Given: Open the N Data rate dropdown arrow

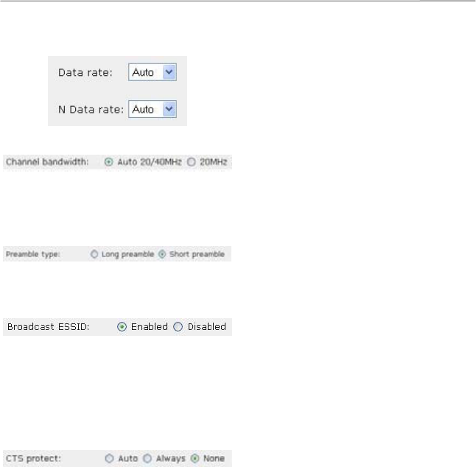Looking at the screenshot, I should click(x=169, y=109).
